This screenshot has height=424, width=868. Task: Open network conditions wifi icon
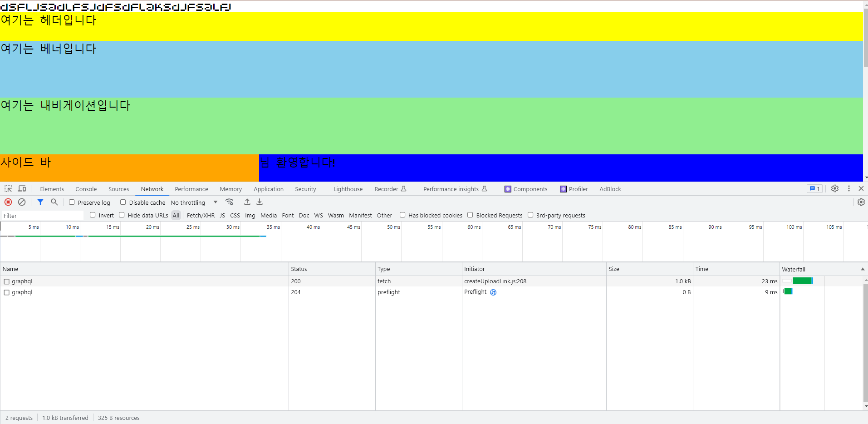[230, 202]
